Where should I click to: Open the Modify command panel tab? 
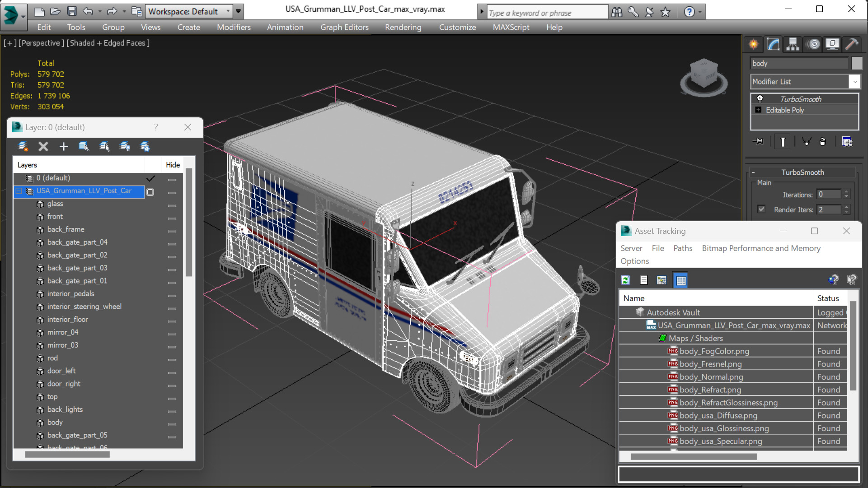click(x=774, y=44)
